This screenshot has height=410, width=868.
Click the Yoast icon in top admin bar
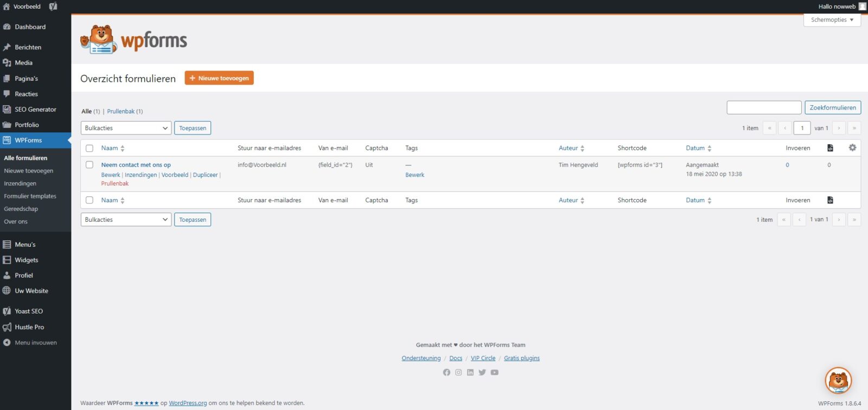coord(53,7)
